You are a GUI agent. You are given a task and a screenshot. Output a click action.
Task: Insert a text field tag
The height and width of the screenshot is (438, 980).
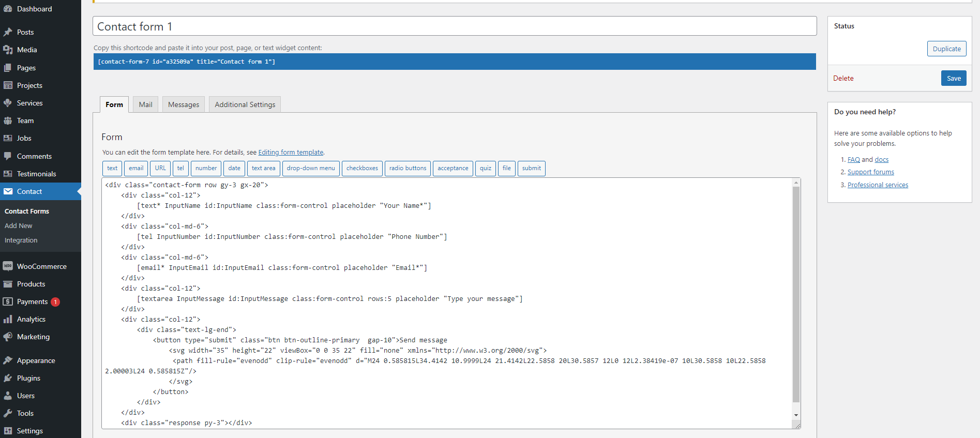pos(112,169)
